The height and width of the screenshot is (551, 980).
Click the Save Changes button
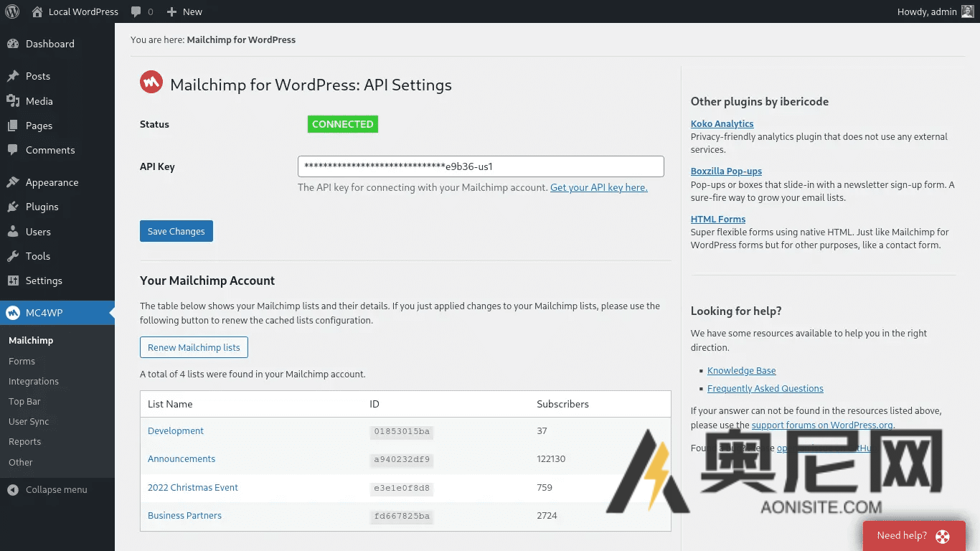click(x=176, y=231)
